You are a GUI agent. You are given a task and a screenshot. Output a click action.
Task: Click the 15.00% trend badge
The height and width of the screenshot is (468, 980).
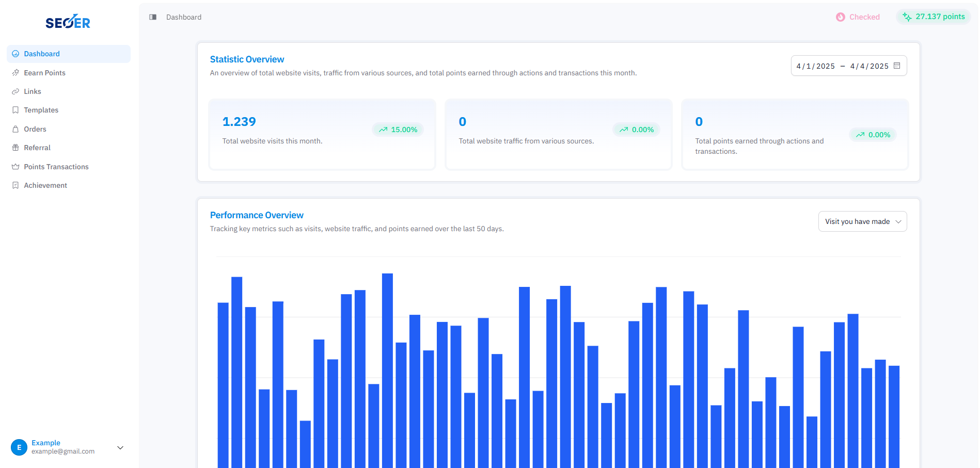[x=398, y=130]
